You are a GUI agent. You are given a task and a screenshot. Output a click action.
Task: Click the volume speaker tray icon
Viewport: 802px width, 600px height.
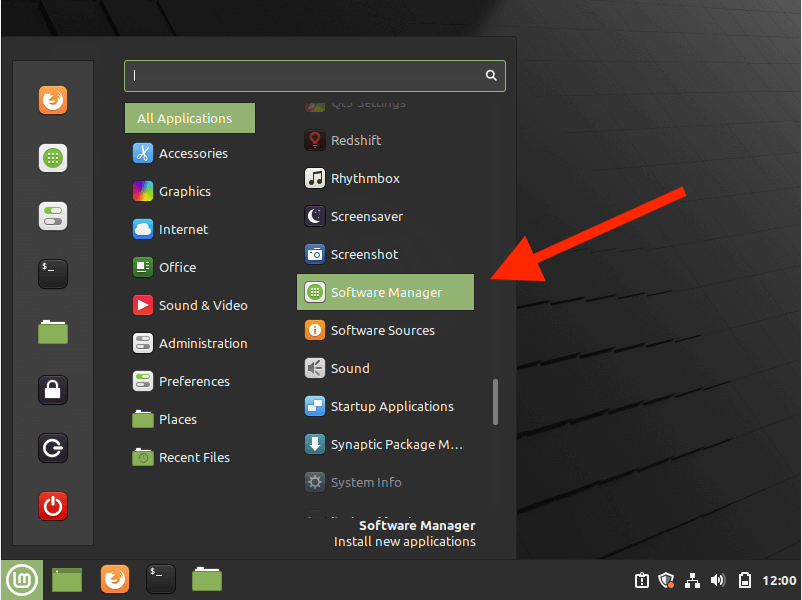718,580
